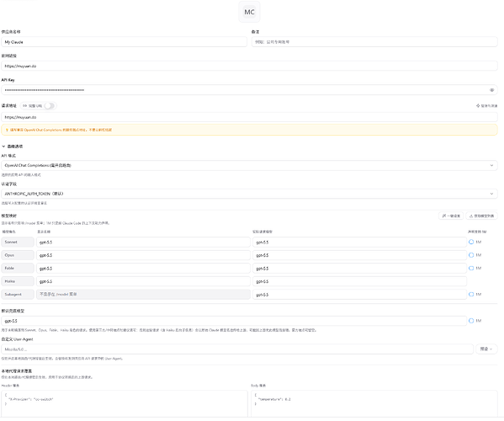Open the API format dropdown
Image resolution: width=504 pixels, height=421 pixels.
[x=249, y=165]
